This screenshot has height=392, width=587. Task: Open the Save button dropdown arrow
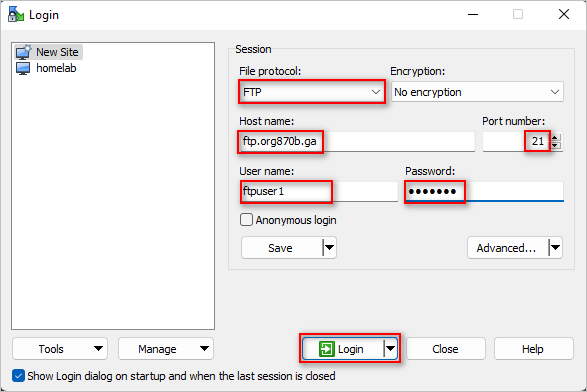(x=329, y=247)
